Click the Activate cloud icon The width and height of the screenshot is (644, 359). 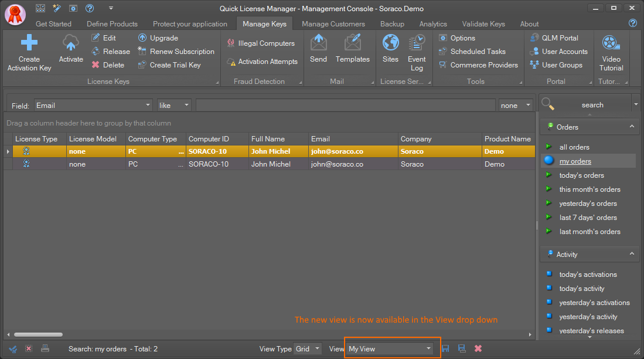pos(71,43)
